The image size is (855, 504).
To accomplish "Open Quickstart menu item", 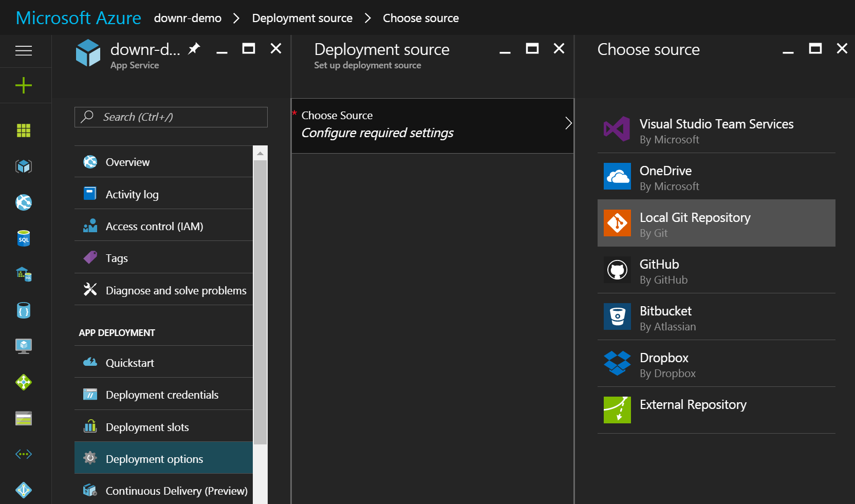I will (x=163, y=363).
